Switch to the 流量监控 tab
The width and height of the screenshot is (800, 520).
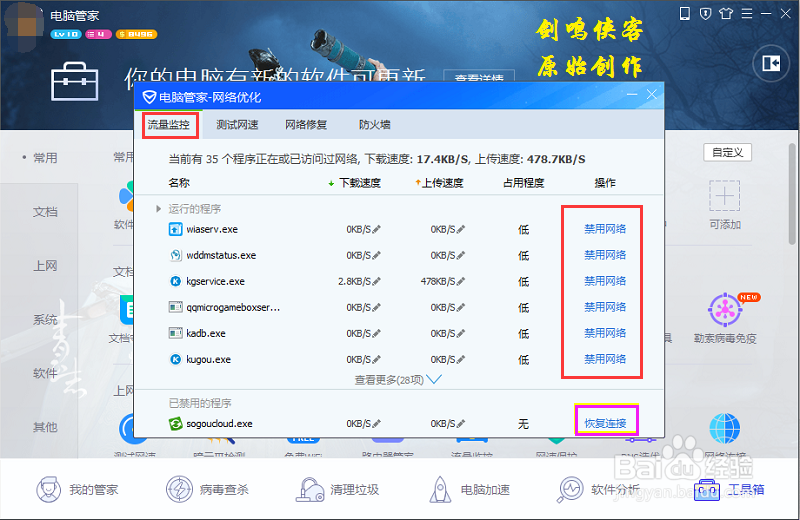169,125
